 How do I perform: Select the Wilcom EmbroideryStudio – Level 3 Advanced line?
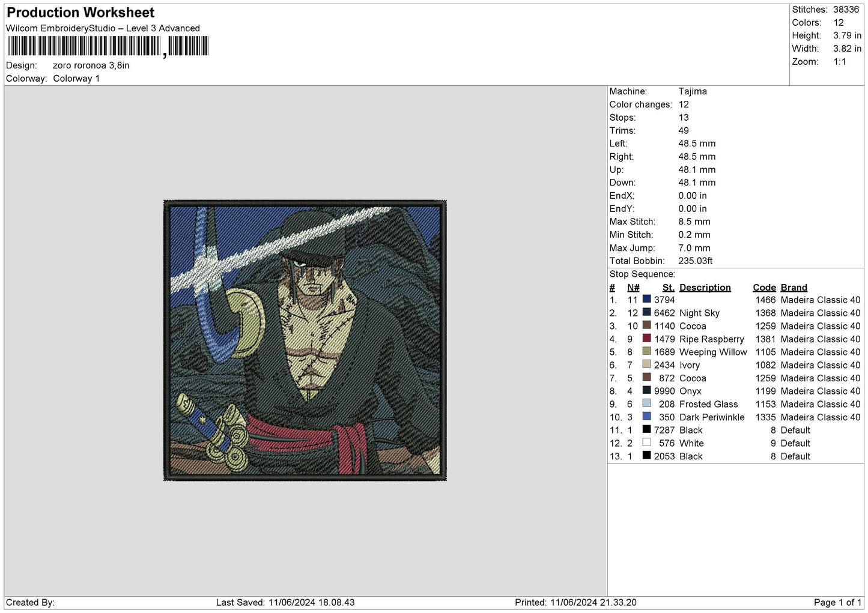pos(103,28)
